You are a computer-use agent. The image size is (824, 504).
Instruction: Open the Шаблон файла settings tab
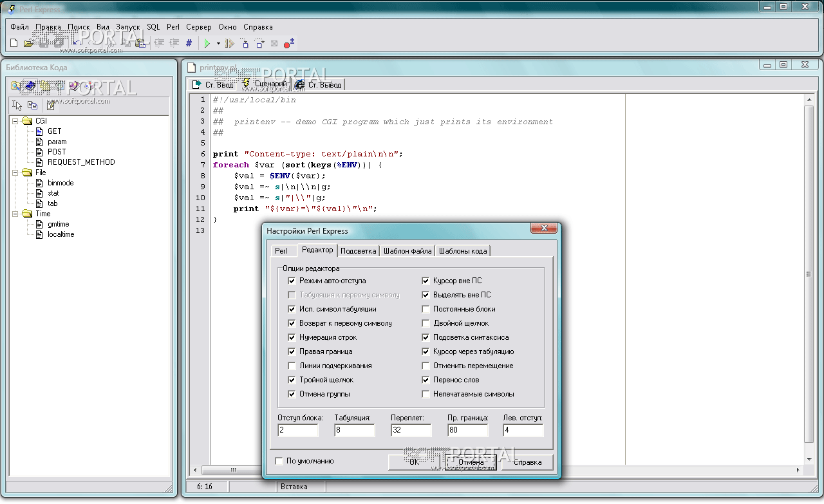click(407, 251)
